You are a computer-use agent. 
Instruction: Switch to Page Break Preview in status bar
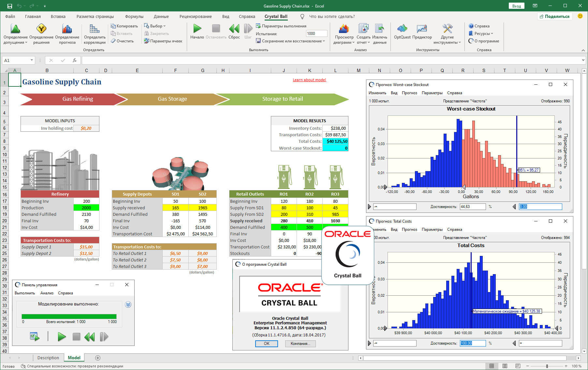pyautogui.click(x=518, y=366)
